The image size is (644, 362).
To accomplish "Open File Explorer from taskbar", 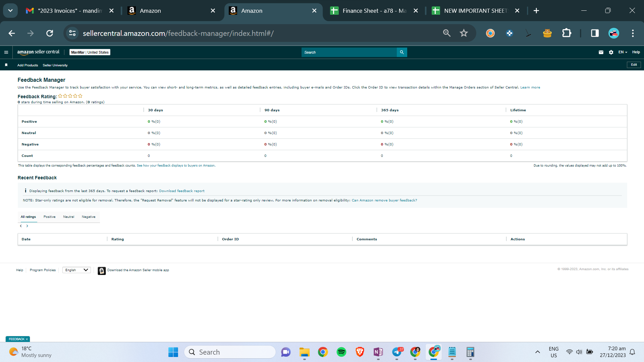I will (305, 352).
